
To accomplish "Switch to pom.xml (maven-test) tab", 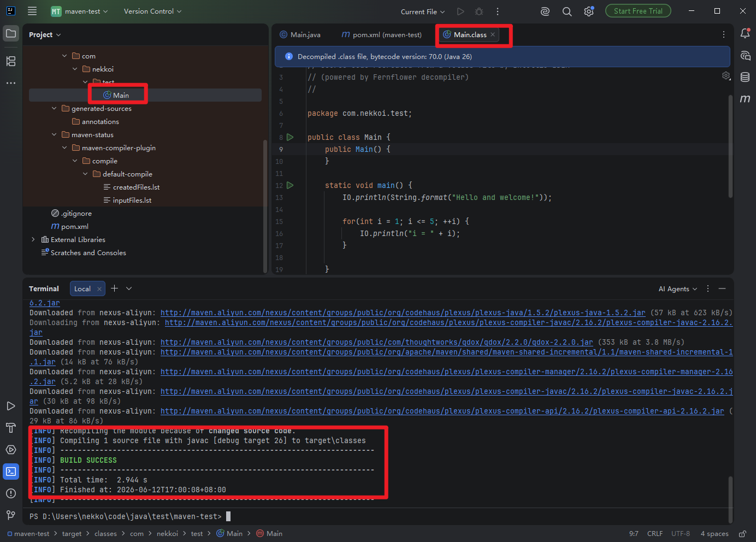I will pyautogui.click(x=382, y=34).
